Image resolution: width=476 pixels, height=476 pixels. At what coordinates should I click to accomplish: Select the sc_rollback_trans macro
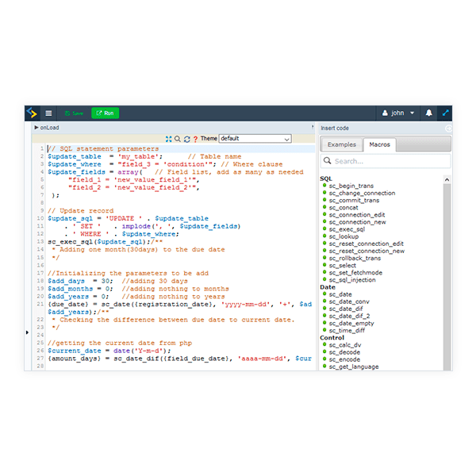click(x=355, y=259)
